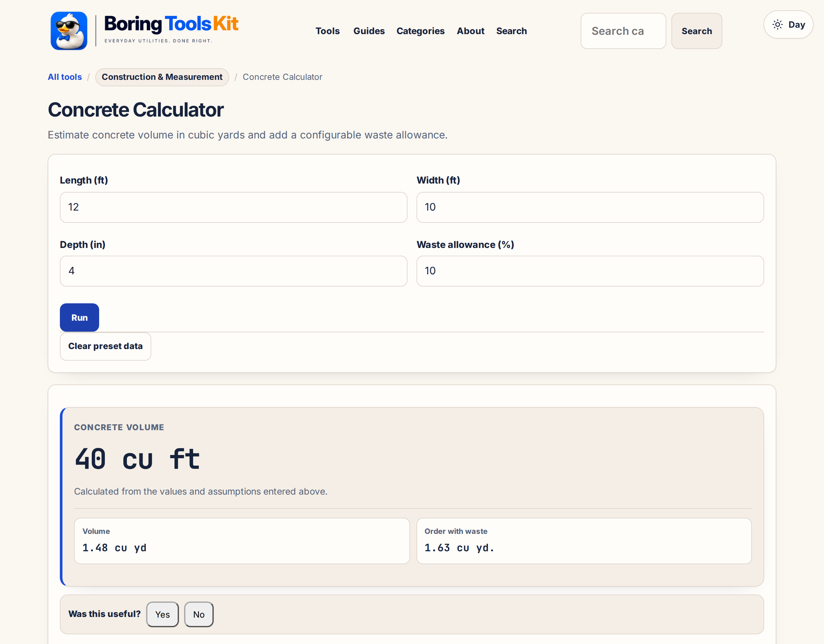
Task: Click the Everyday Utilities tagline
Action: (158, 41)
